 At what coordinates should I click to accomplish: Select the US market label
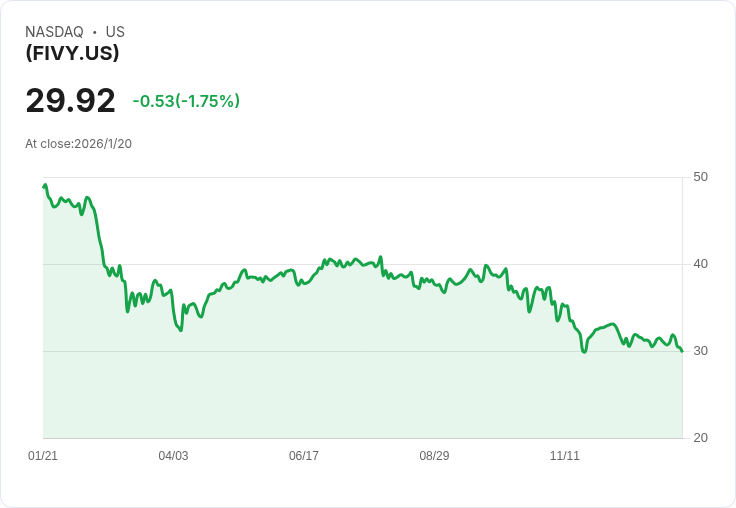(115, 32)
